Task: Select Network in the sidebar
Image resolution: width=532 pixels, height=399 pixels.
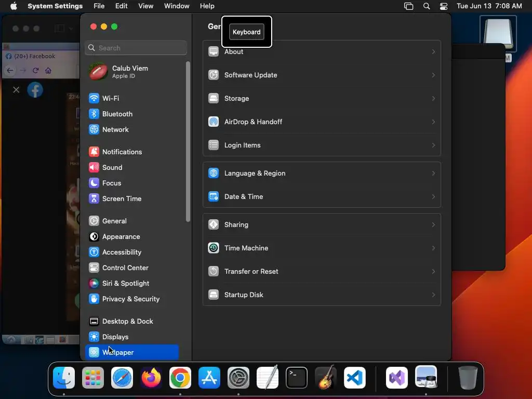Action: coord(131,129)
